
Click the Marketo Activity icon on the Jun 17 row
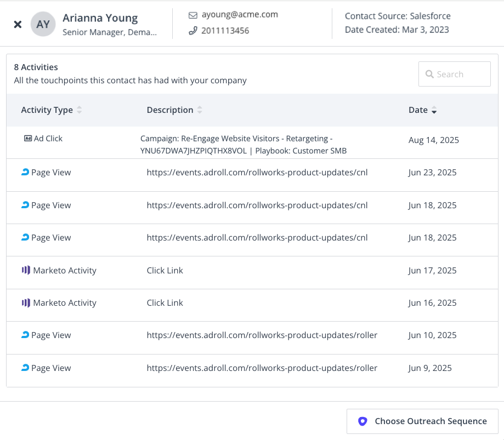point(26,270)
